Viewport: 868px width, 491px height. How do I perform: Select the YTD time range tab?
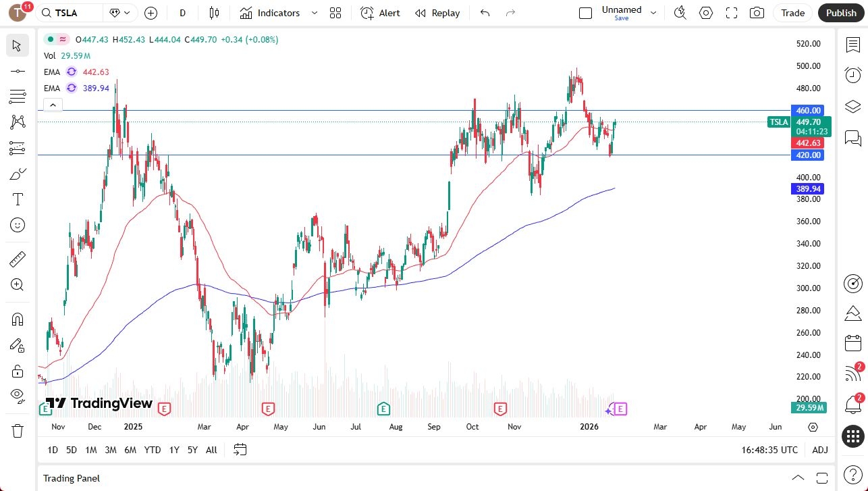(153, 450)
